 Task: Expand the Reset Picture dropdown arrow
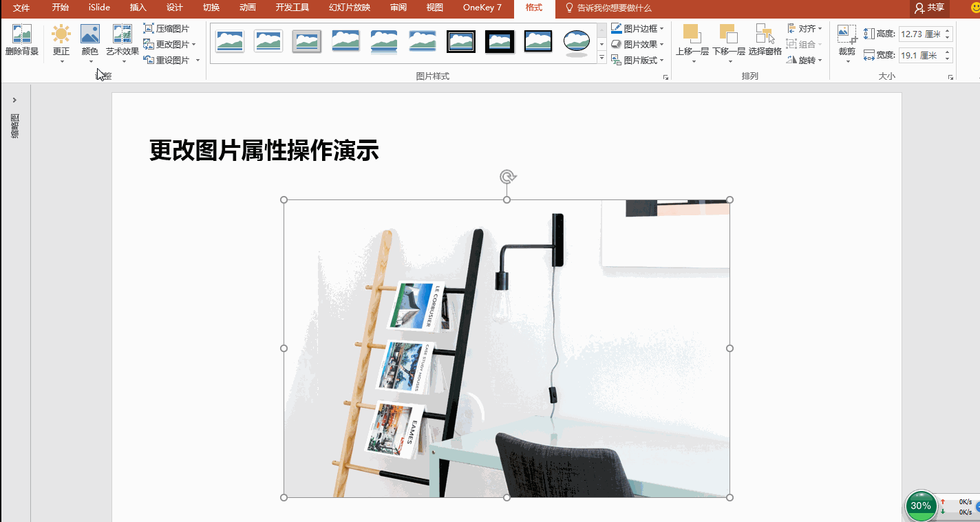198,61
